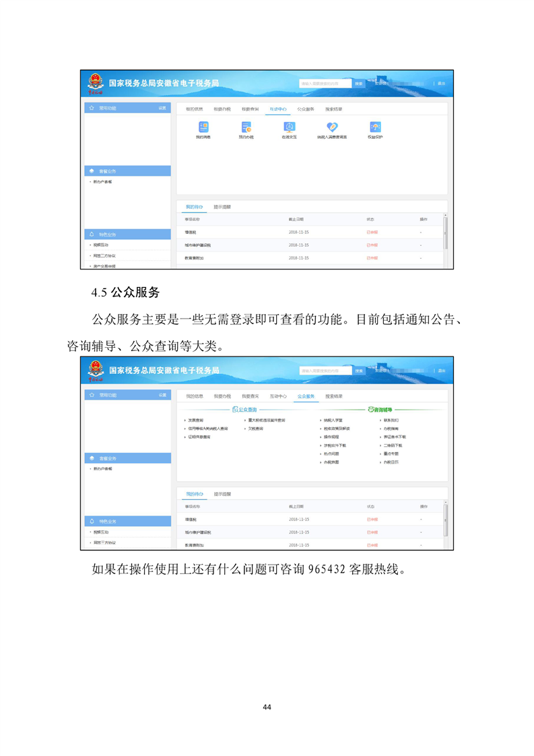Viewport: 534px width, 756px height.
Task: Click 设置 in 常用功能 header, 公众服务 screenshot
Action: pyautogui.click(x=162, y=395)
